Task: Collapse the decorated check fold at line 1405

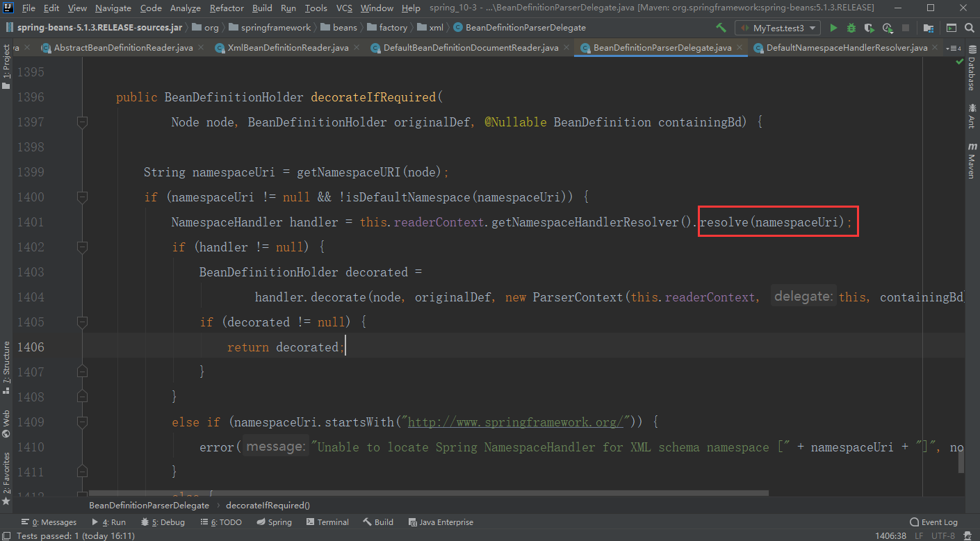Action: [83, 322]
